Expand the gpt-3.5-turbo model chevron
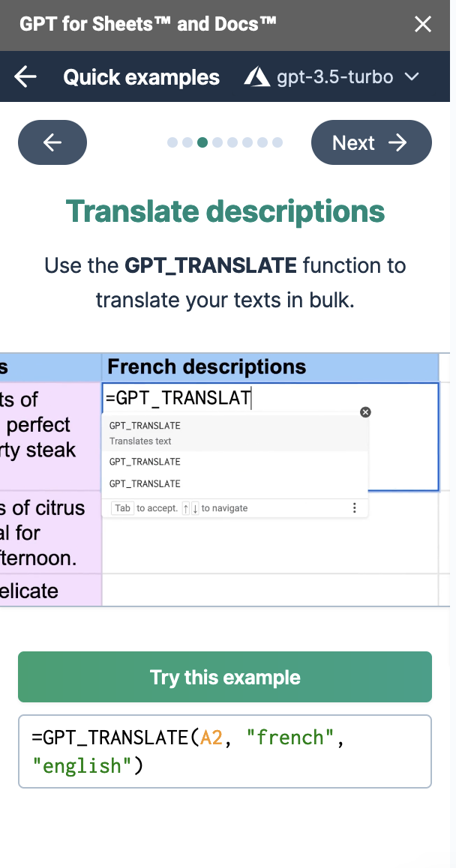The width and height of the screenshot is (456, 868). point(411,76)
